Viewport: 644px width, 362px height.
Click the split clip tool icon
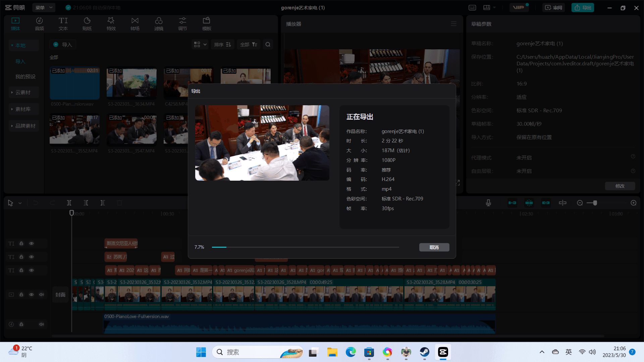pyautogui.click(x=69, y=203)
